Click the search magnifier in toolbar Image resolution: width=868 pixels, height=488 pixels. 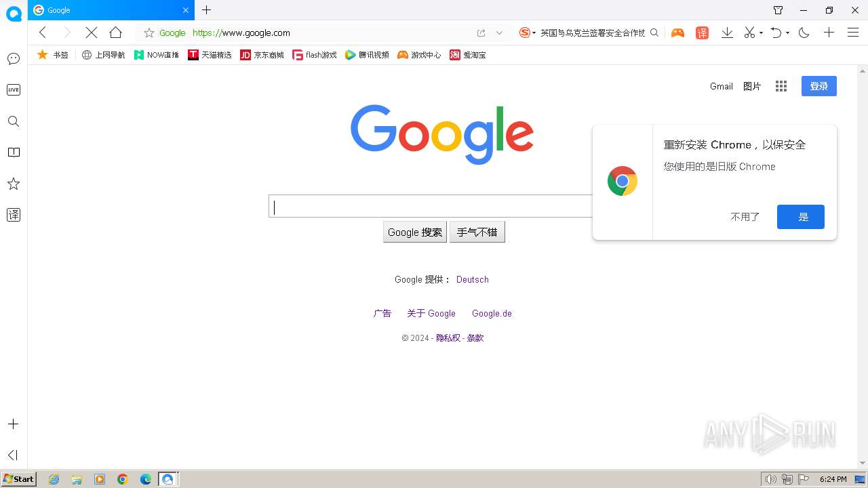tap(654, 33)
